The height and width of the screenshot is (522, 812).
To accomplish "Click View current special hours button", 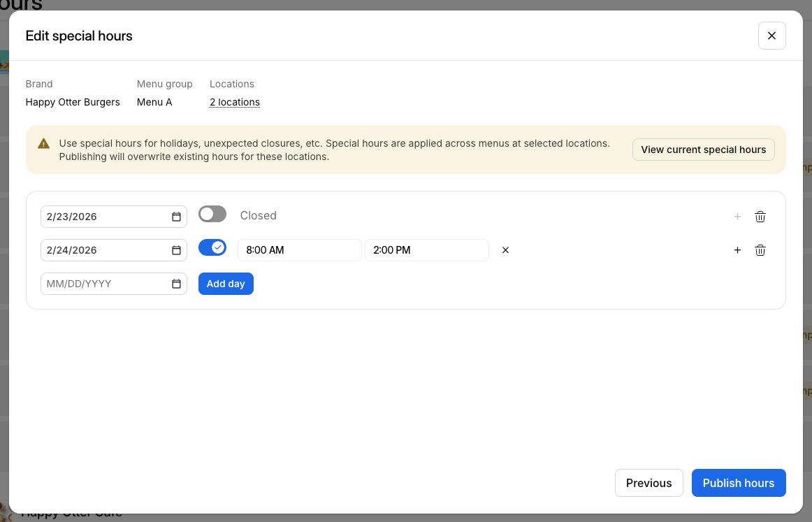I will 703,150.
